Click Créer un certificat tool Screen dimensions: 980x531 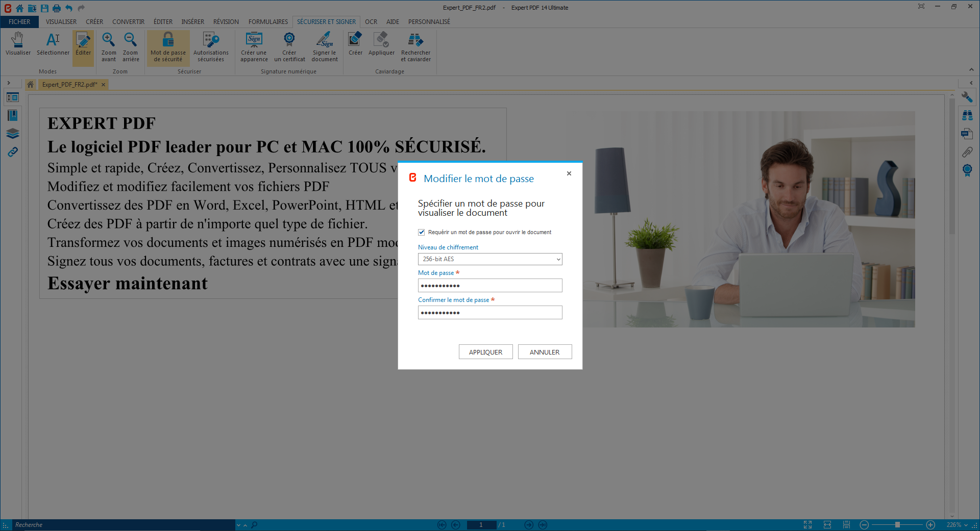pos(289,47)
